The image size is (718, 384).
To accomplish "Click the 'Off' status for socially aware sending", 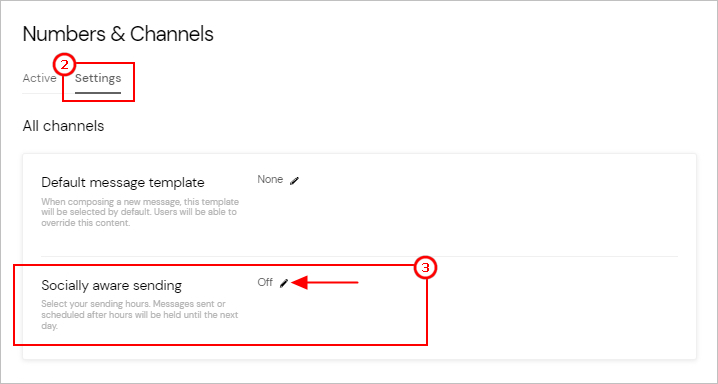I will [x=265, y=282].
